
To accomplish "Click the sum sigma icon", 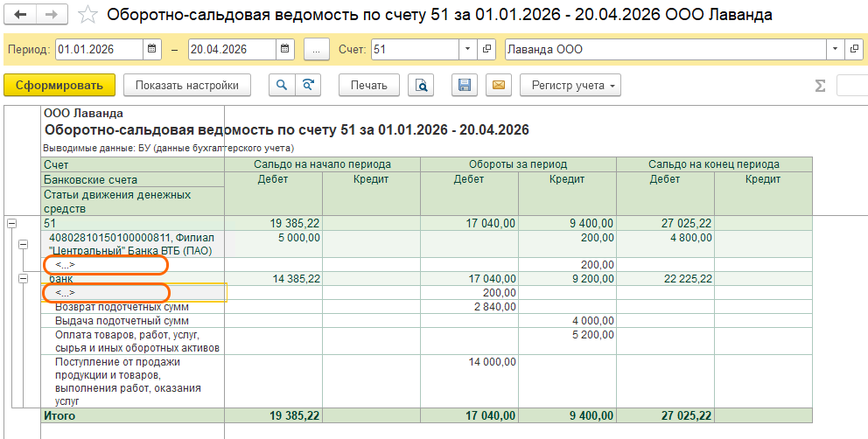I will [820, 86].
